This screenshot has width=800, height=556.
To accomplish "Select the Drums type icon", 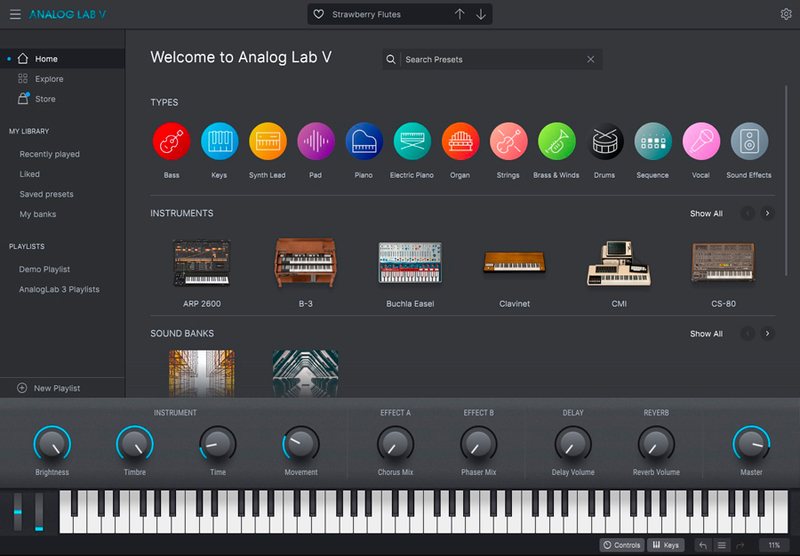I will (x=605, y=141).
